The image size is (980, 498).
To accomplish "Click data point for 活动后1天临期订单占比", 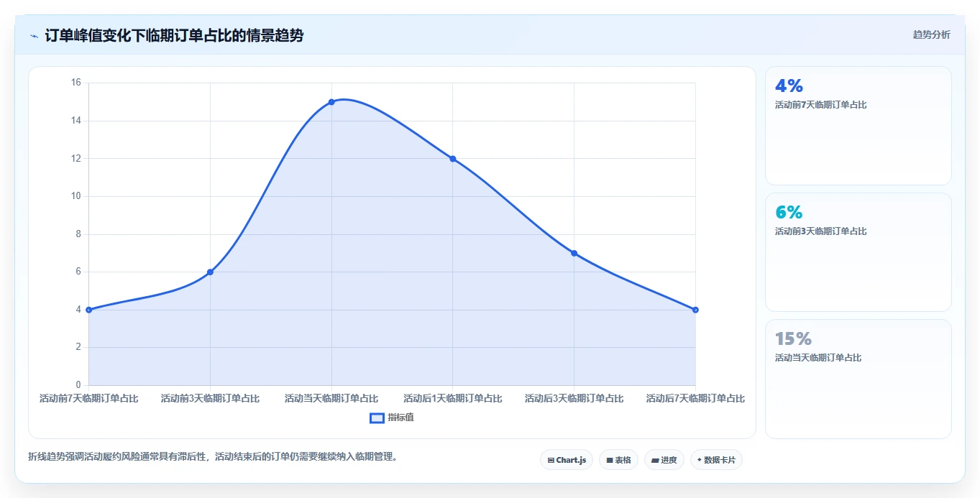I will (453, 159).
